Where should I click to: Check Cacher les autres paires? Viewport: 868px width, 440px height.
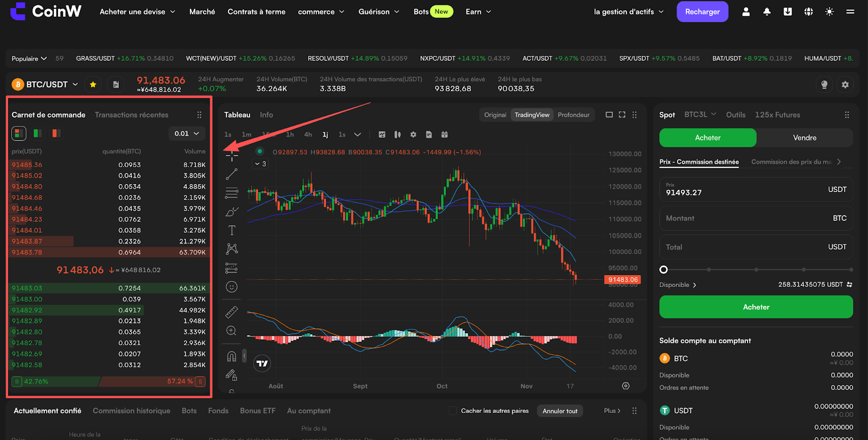click(452, 411)
